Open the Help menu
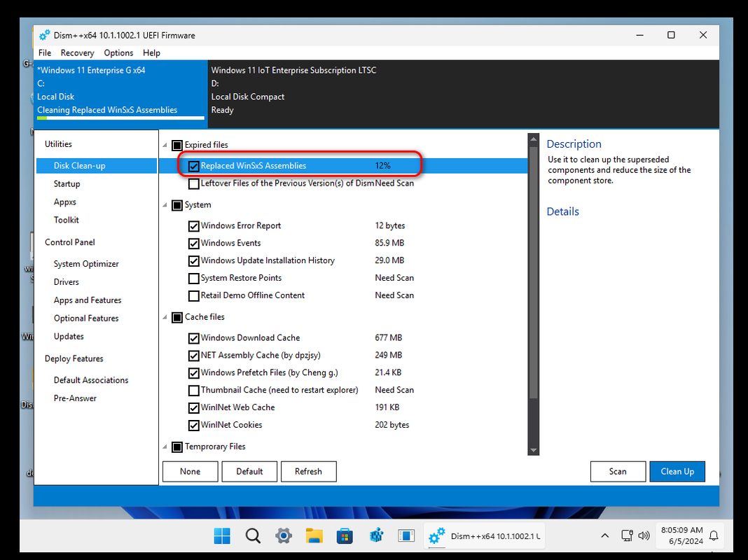This screenshot has width=748, height=560. (x=151, y=53)
